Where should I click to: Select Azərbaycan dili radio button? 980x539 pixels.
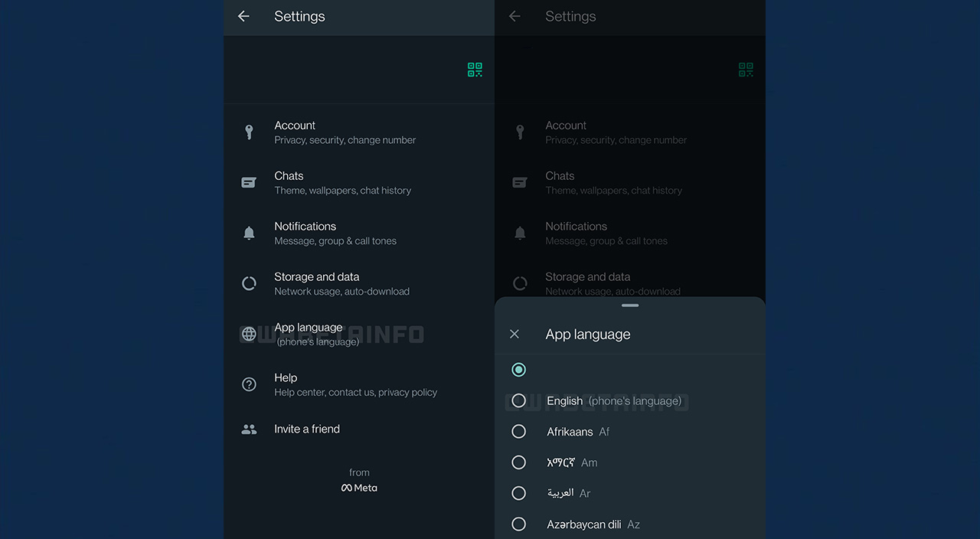[518, 524]
